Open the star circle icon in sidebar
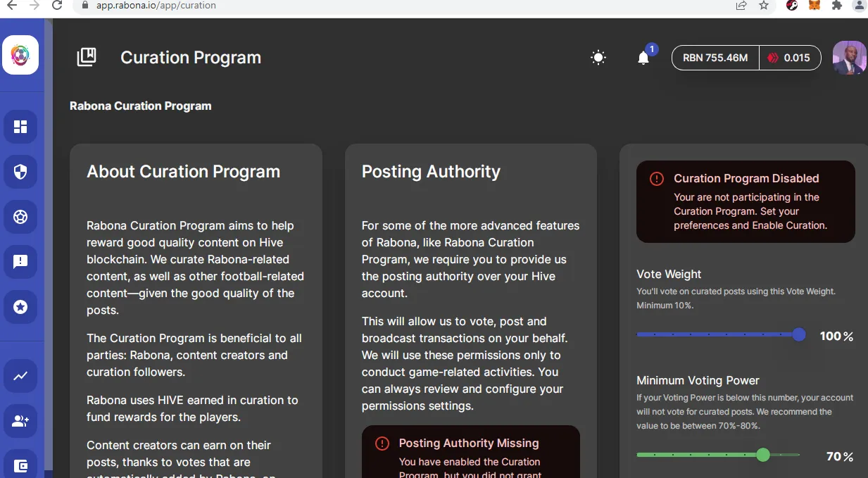The image size is (868, 478). 20,307
